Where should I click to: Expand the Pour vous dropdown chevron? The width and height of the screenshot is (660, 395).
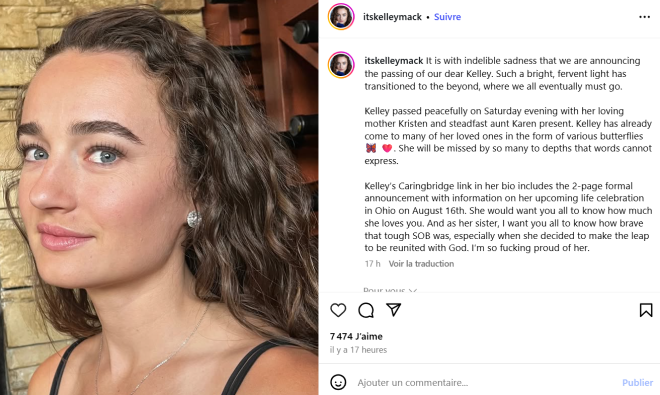pyautogui.click(x=413, y=290)
